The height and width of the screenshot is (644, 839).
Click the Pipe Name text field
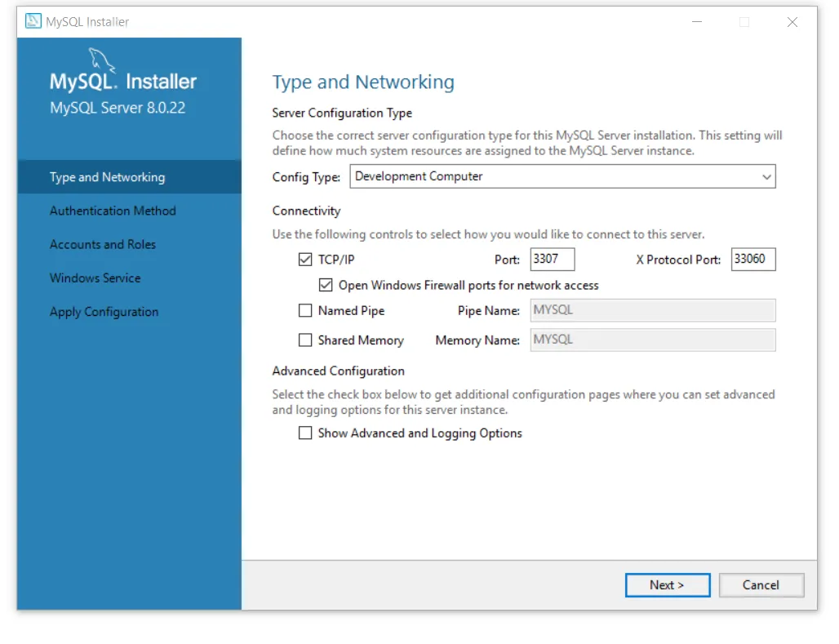pyautogui.click(x=653, y=310)
